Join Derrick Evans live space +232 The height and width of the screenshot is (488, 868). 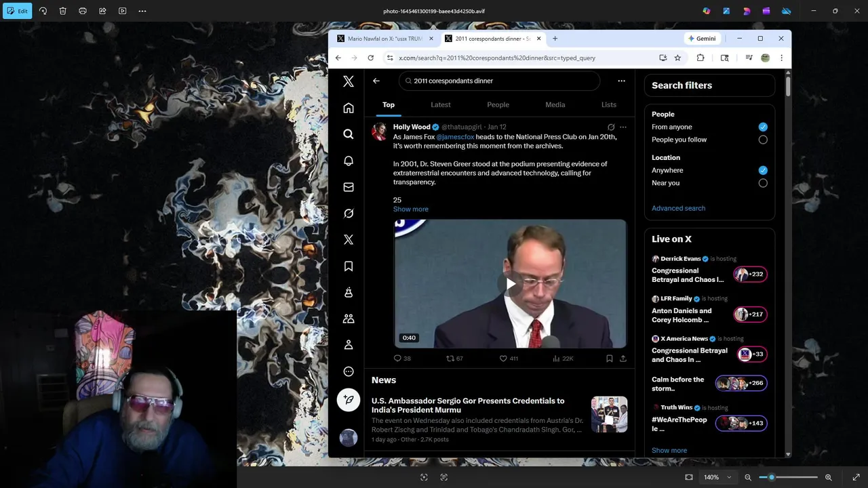(750, 274)
